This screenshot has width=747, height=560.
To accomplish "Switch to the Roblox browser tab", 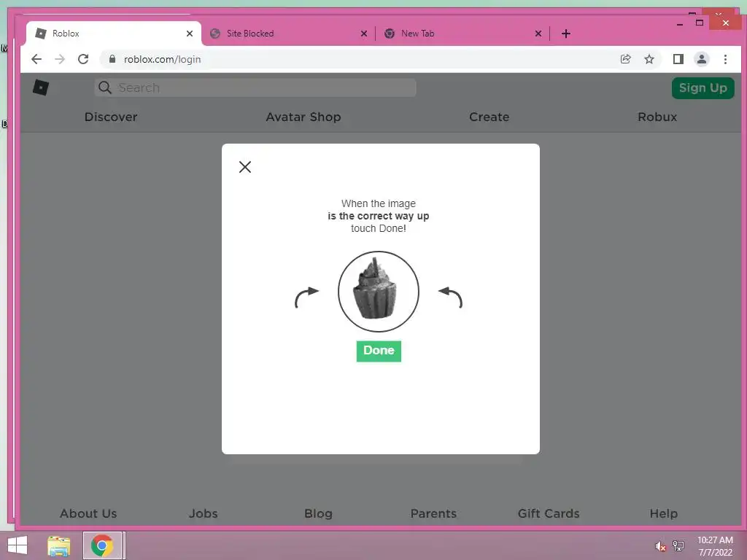I will click(x=113, y=34).
